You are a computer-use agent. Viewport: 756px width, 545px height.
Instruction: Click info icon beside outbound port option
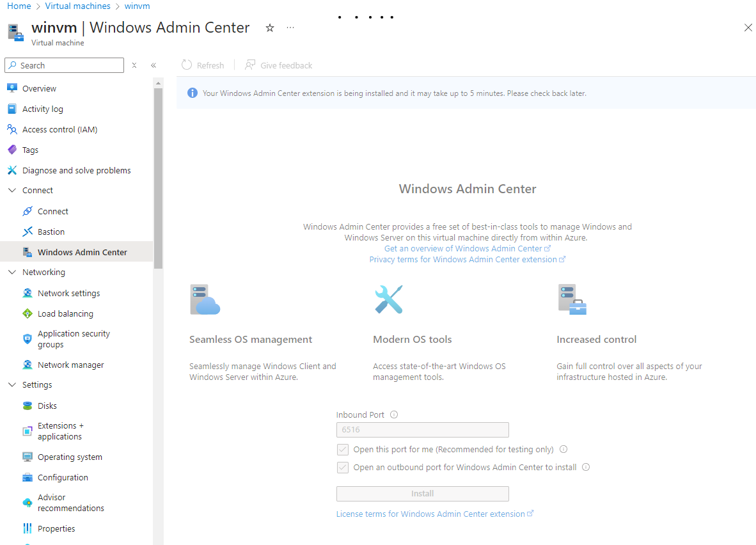tap(586, 467)
